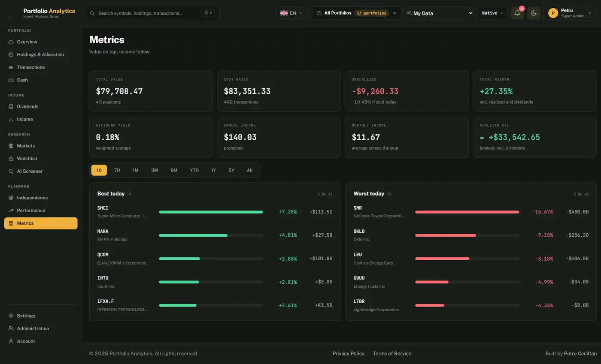Click the Administration users icon
Screen dimensions: 601x364
[11, 328]
